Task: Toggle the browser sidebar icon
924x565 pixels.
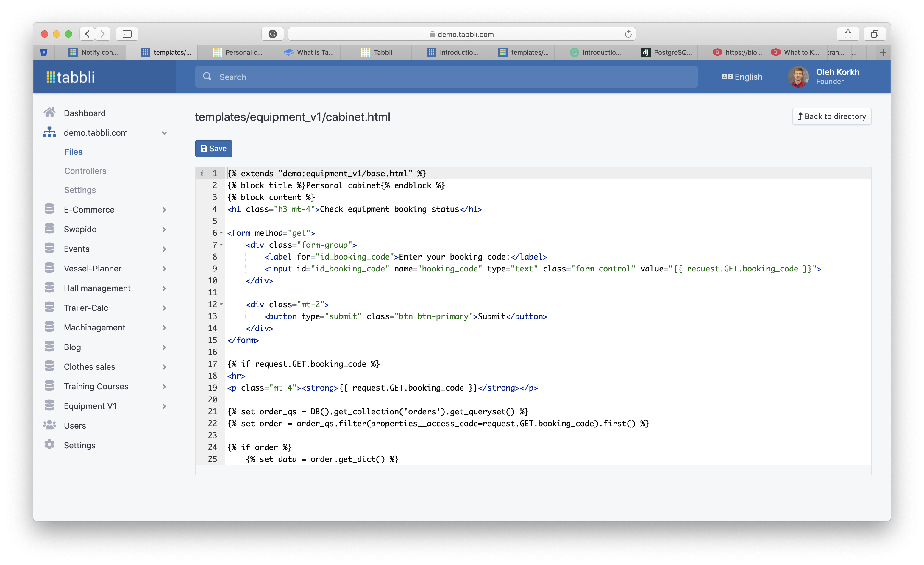Action: click(127, 34)
